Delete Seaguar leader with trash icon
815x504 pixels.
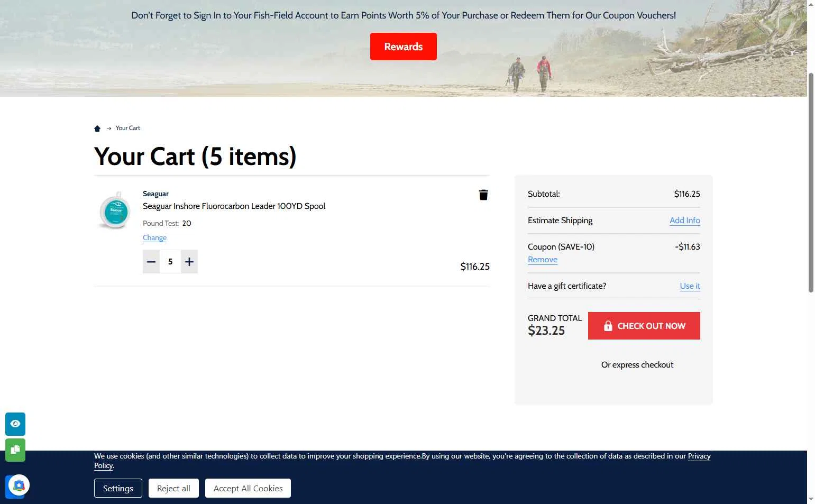tap(483, 195)
